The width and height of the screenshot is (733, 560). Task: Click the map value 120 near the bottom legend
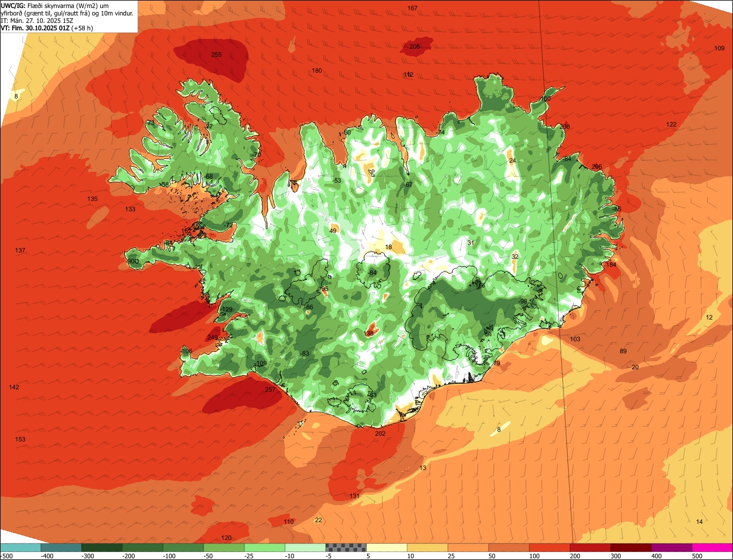point(226,538)
